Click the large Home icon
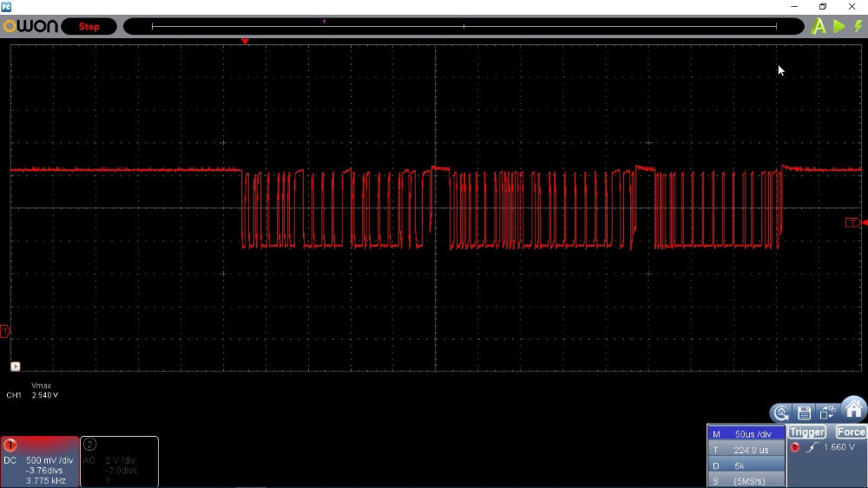This screenshot has height=488, width=868. [853, 409]
